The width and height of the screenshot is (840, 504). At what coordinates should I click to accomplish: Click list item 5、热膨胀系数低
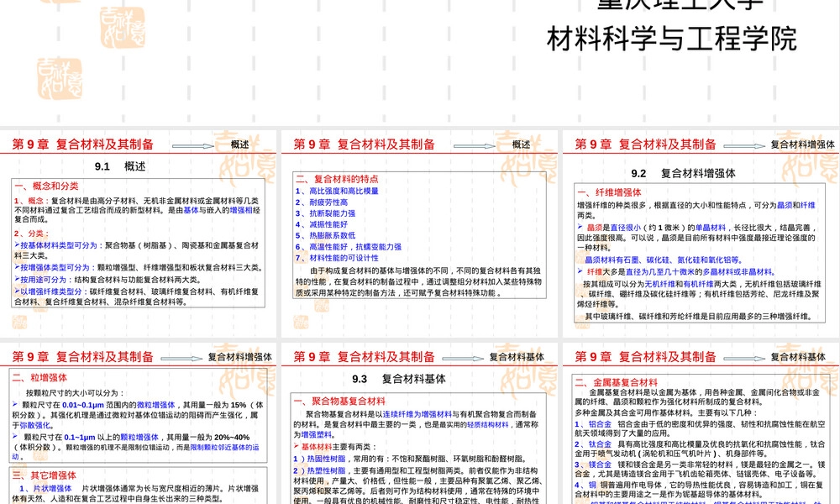pyautogui.click(x=325, y=236)
